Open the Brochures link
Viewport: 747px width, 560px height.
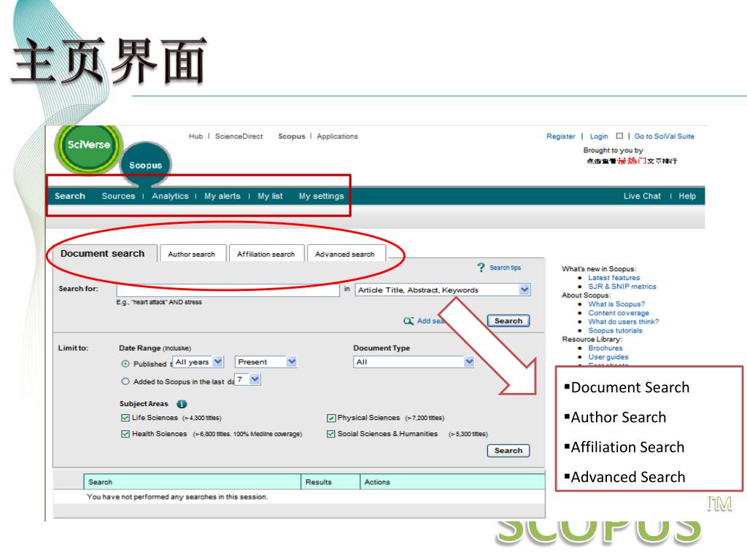605,348
